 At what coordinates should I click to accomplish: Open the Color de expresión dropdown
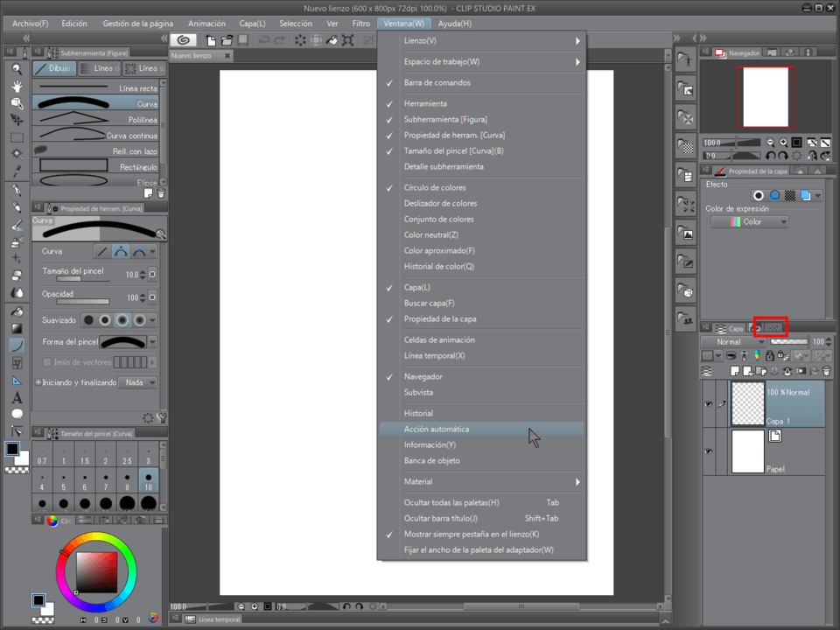tap(750, 221)
